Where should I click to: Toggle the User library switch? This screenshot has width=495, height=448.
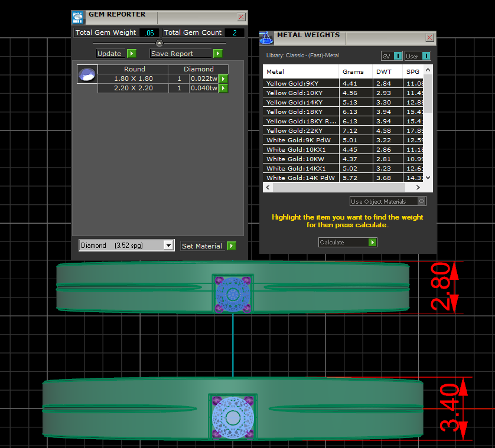pos(425,56)
